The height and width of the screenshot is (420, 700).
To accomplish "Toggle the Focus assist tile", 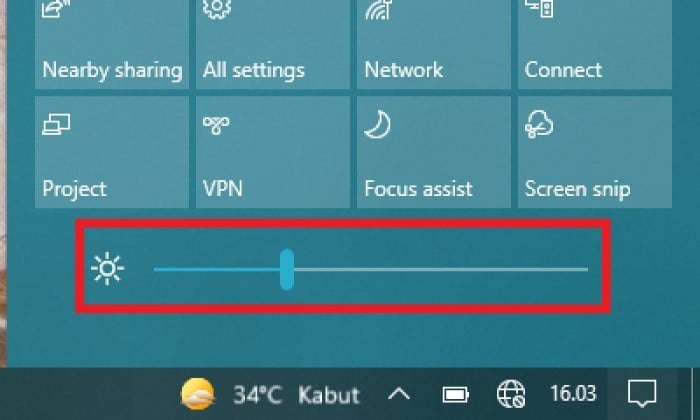I will pos(433,152).
